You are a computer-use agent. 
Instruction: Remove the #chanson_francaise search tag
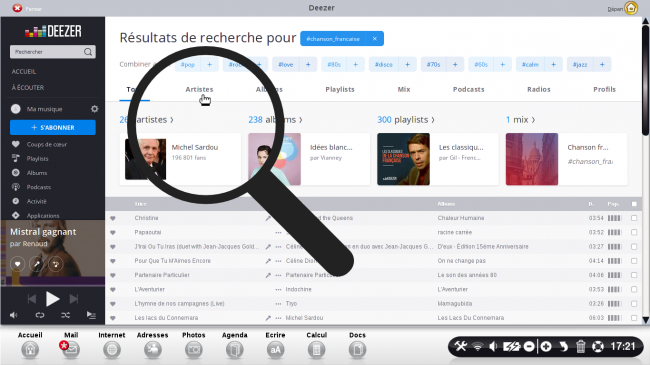[374, 39]
